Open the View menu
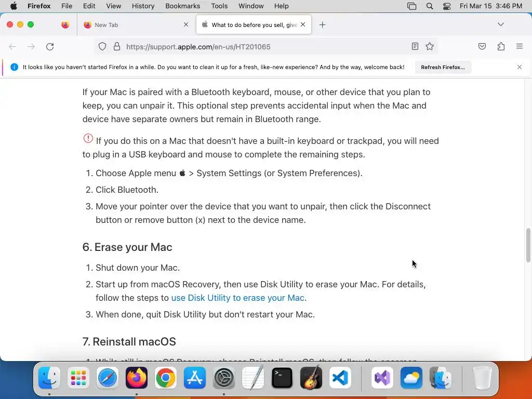532x399 pixels. pyautogui.click(x=113, y=6)
